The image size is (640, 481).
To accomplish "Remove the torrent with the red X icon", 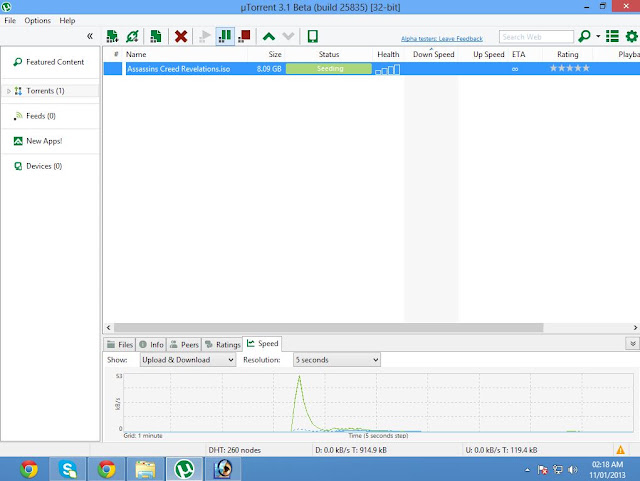I will [181, 36].
